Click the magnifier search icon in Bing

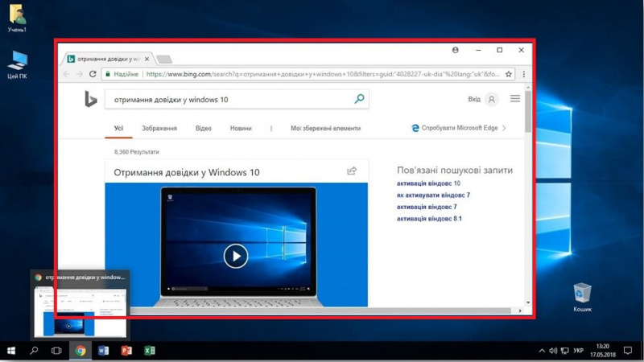tap(359, 100)
